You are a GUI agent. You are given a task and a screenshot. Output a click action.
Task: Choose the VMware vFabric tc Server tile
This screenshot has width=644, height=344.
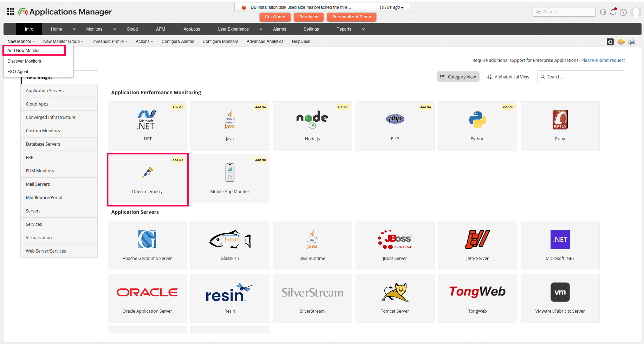(560, 298)
